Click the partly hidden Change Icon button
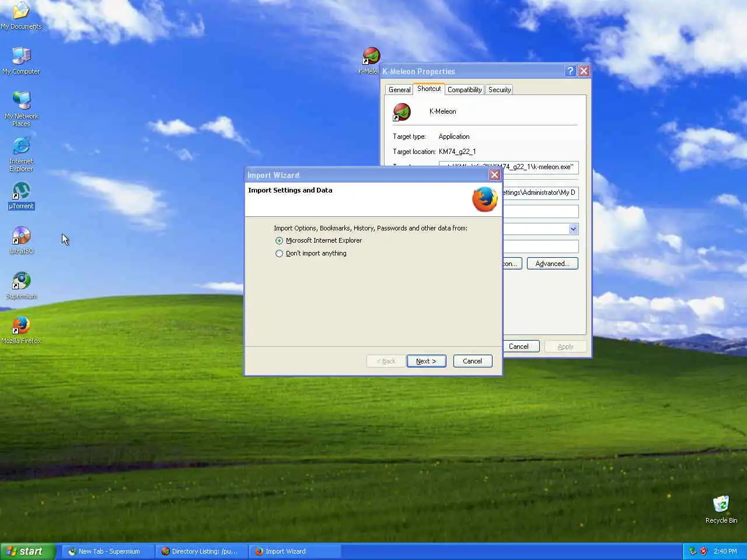Image resolution: width=747 pixels, height=560 pixels. pyautogui.click(x=512, y=264)
